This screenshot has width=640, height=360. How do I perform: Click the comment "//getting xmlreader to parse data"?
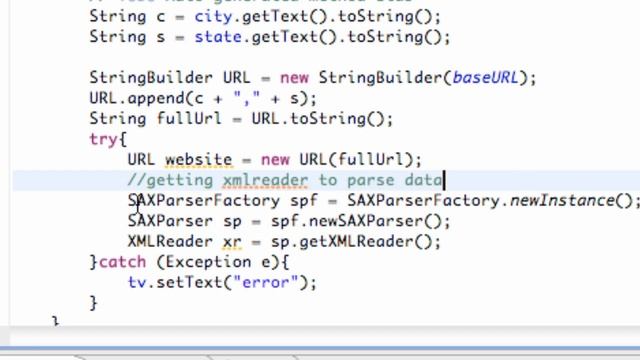(285, 180)
